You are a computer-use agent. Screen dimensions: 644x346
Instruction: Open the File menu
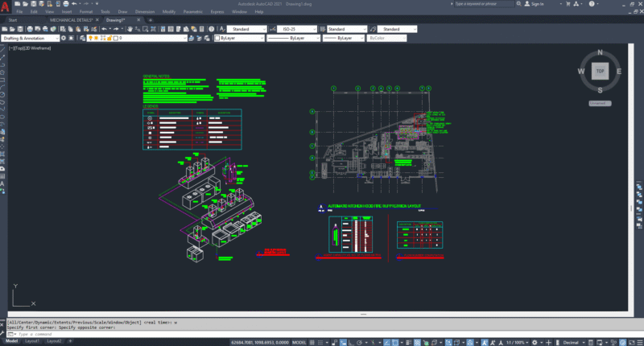pyautogui.click(x=19, y=12)
